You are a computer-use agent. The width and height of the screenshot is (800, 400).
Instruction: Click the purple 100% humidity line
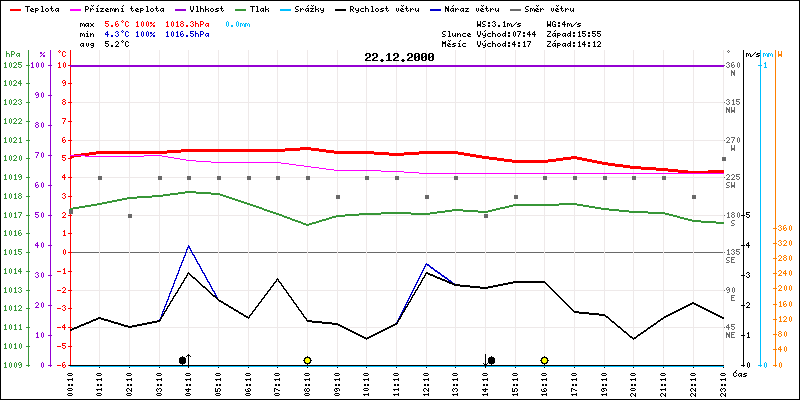click(x=400, y=66)
